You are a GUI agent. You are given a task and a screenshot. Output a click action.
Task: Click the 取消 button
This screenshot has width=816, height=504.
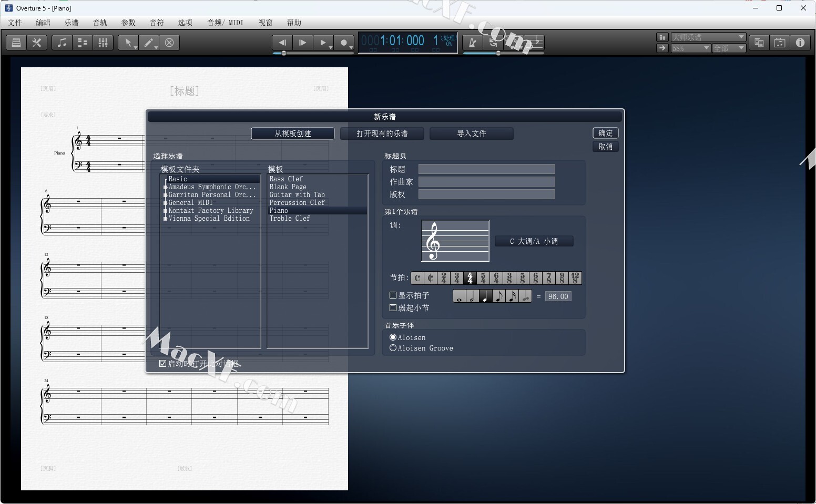click(x=605, y=147)
